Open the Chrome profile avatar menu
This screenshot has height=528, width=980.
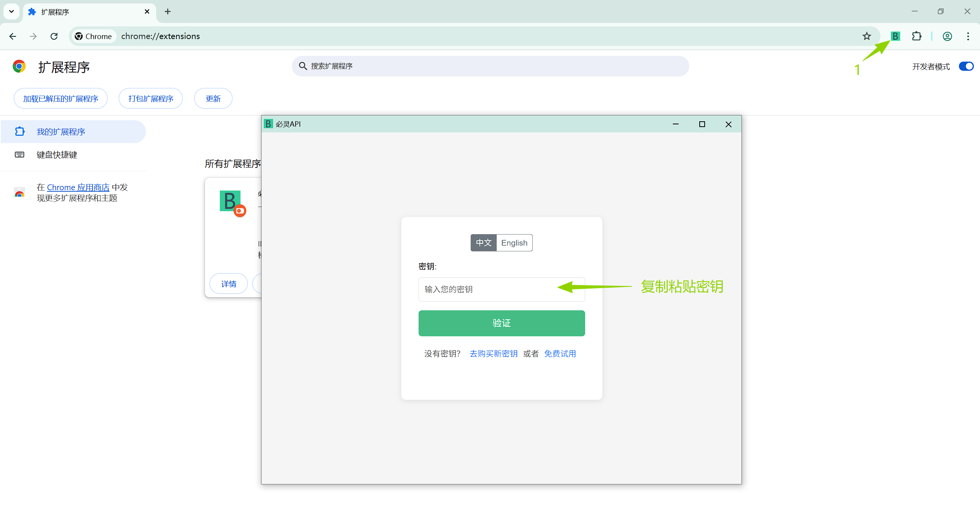947,36
